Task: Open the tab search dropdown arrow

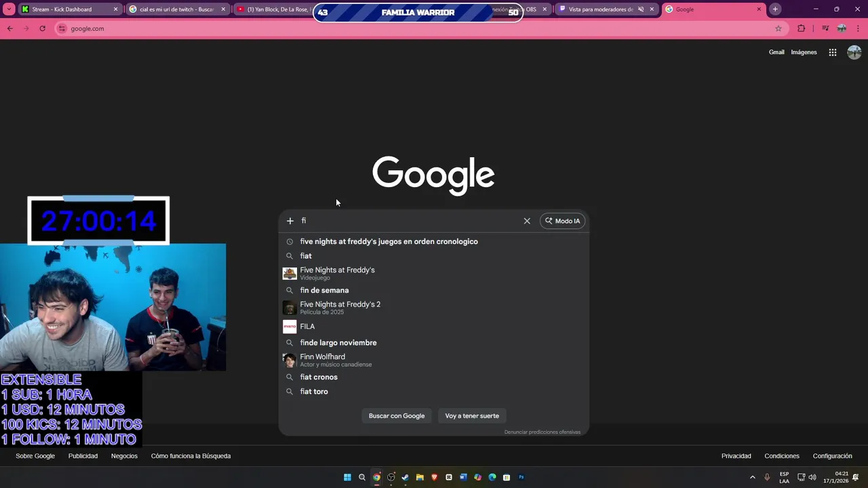Action: coord(9,9)
